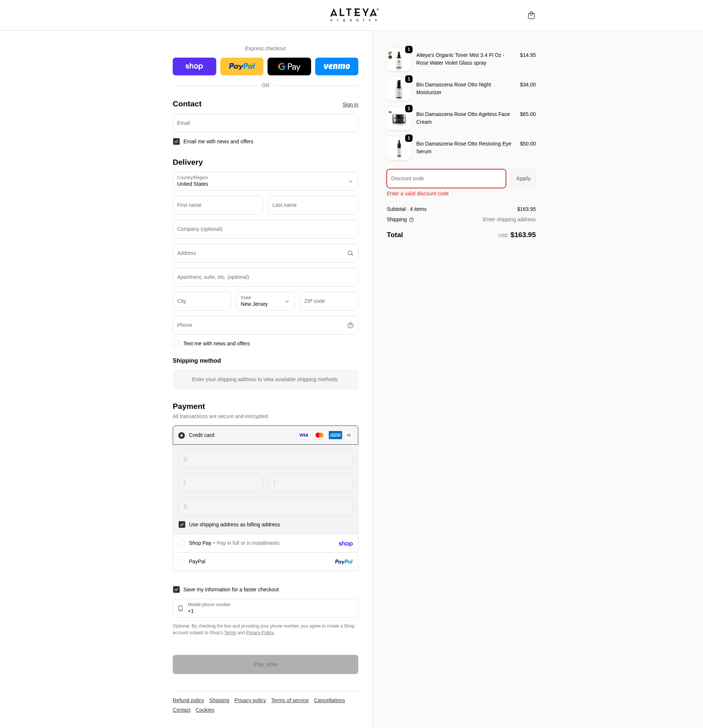Open the shopping bag in the header
This screenshot has width=703, height=728.
point(531,15)
